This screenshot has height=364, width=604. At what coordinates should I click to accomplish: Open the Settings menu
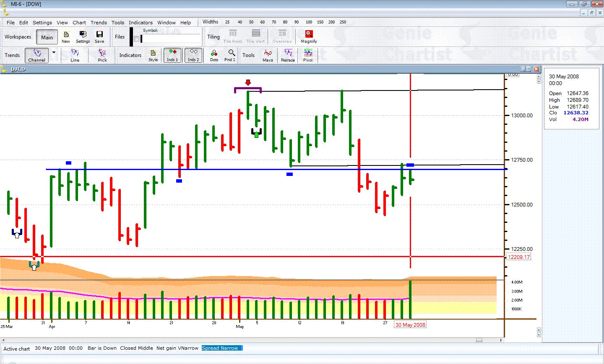(x=42, y=23)
